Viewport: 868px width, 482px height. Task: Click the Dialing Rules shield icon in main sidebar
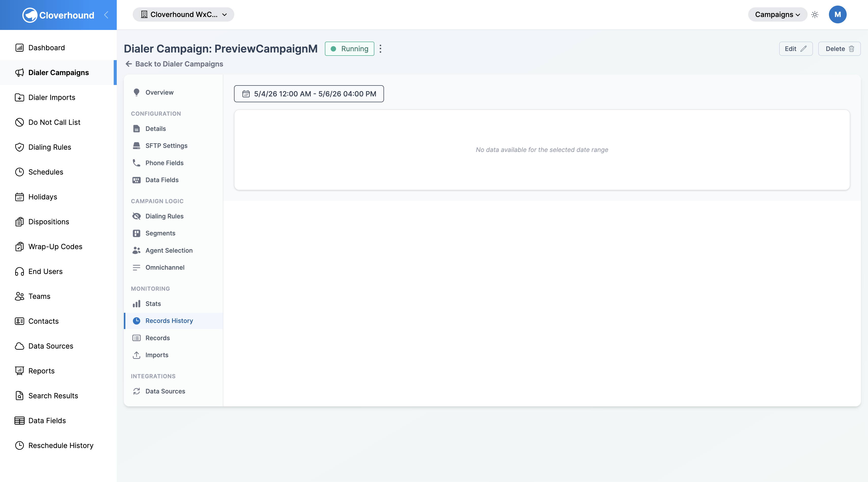pos(20,147)
